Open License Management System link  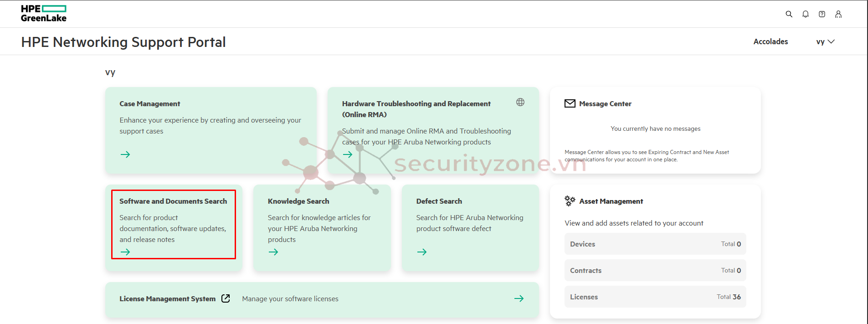pyautogui.click(x=168, y=299)
